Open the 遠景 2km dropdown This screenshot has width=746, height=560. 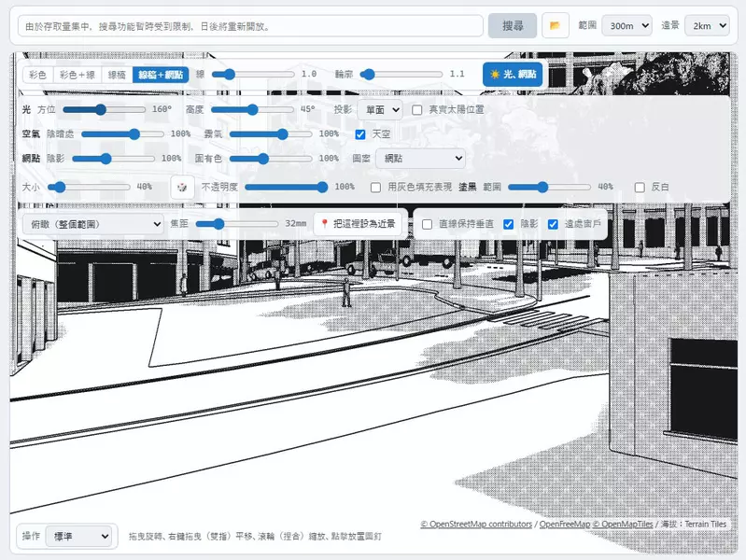(707, 26)
